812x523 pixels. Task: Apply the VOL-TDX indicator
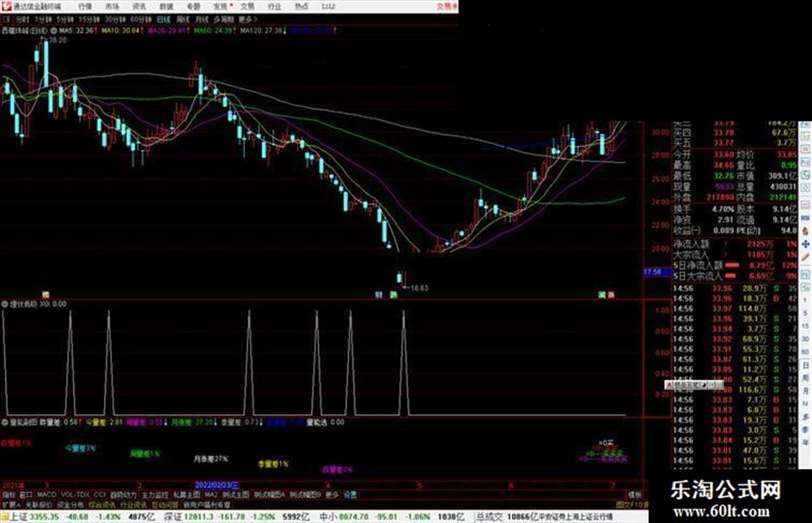75,495
